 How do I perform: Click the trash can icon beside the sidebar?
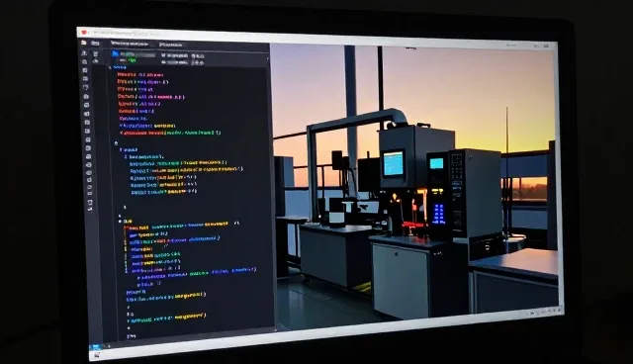[96, 53]
